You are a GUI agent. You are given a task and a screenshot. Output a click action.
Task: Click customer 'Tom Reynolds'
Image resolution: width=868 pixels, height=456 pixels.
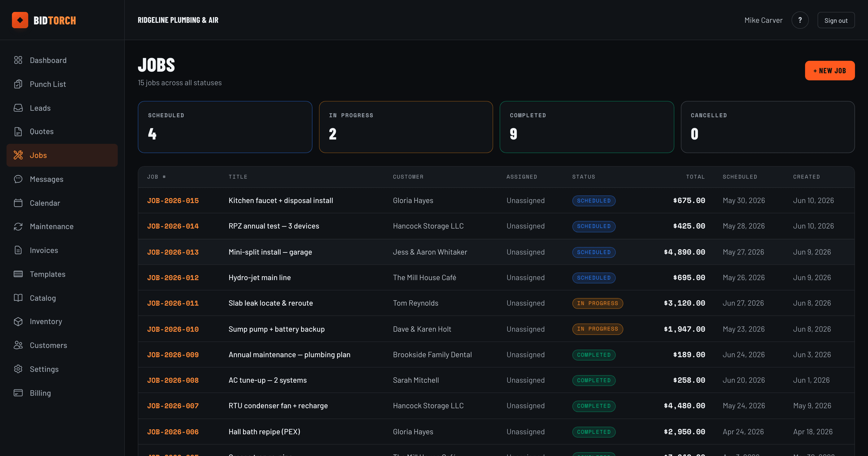[416, 303]
